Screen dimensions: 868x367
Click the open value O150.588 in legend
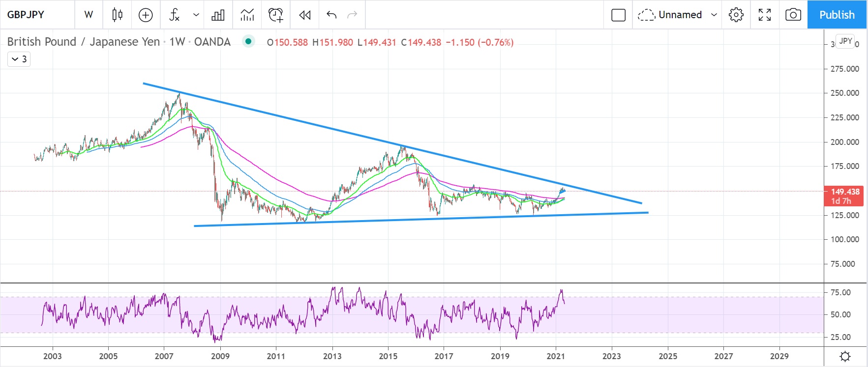(x=287, y=42)
